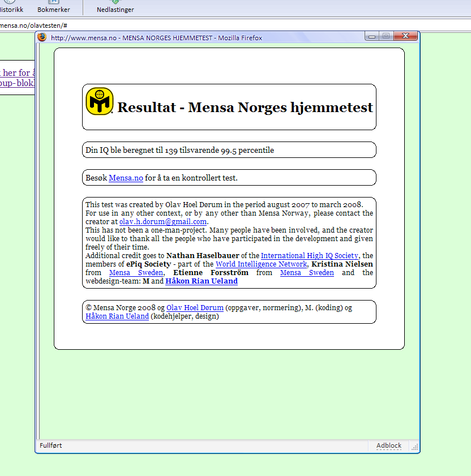471x476 pixels.
Task: Click bold Håkon Rian Ueland credits link
Action: click(x=202, y=281)
